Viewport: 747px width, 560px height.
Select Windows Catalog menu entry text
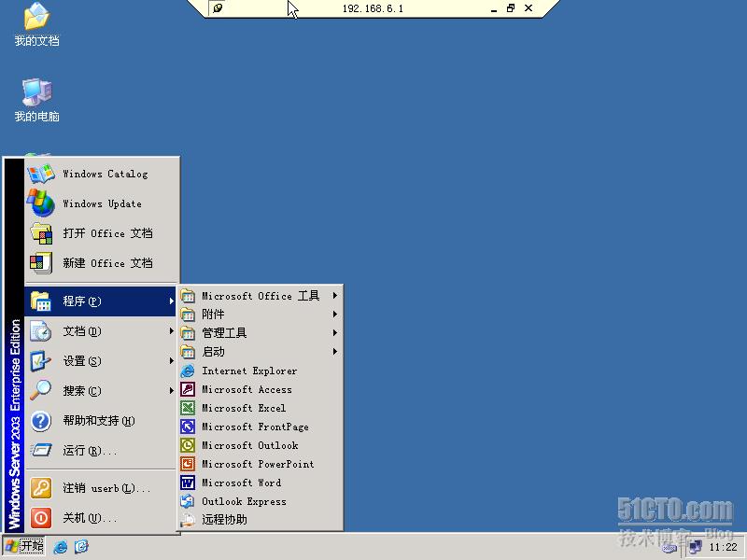pos(106,175)
